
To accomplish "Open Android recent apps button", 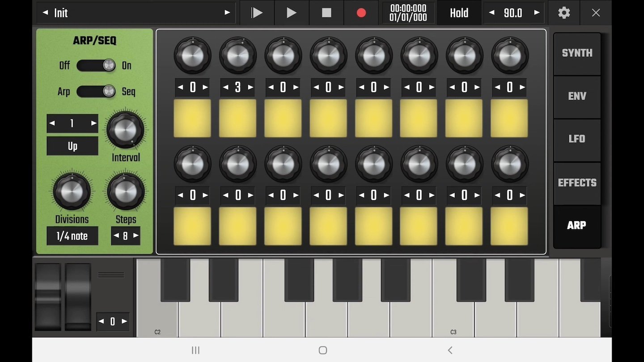I will click(195, 350).
